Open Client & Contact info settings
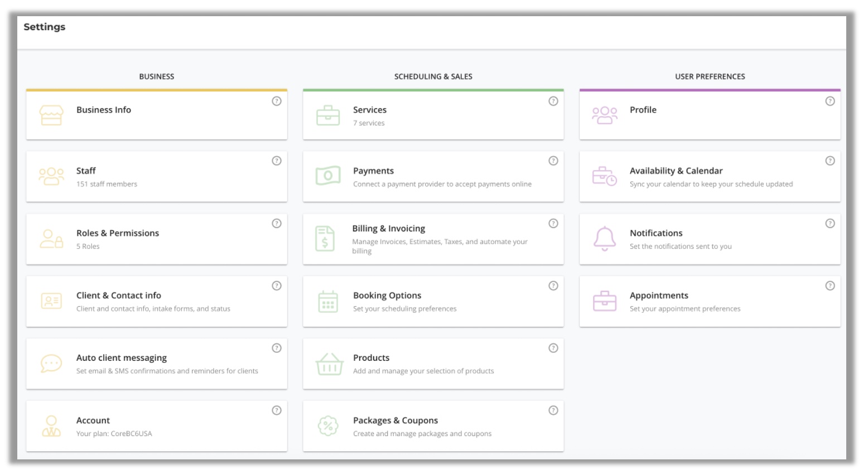This screenshot has width=868, height=475. (119, 295)
